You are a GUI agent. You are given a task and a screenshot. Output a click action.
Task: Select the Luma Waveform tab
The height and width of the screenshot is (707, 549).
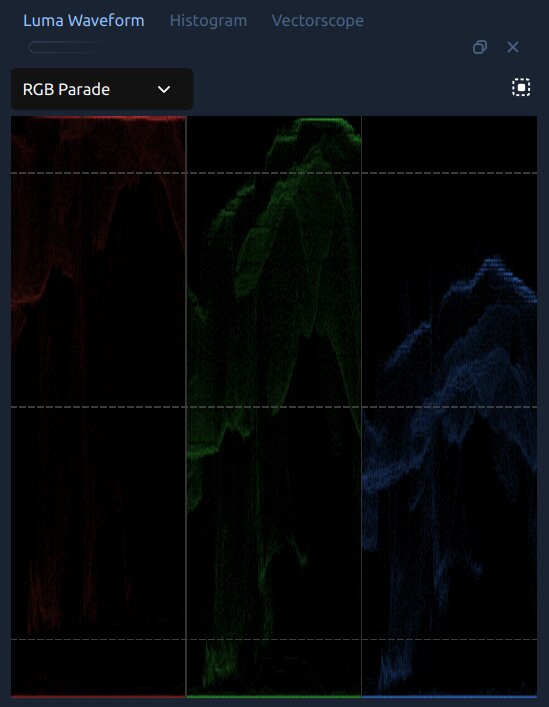84,21
